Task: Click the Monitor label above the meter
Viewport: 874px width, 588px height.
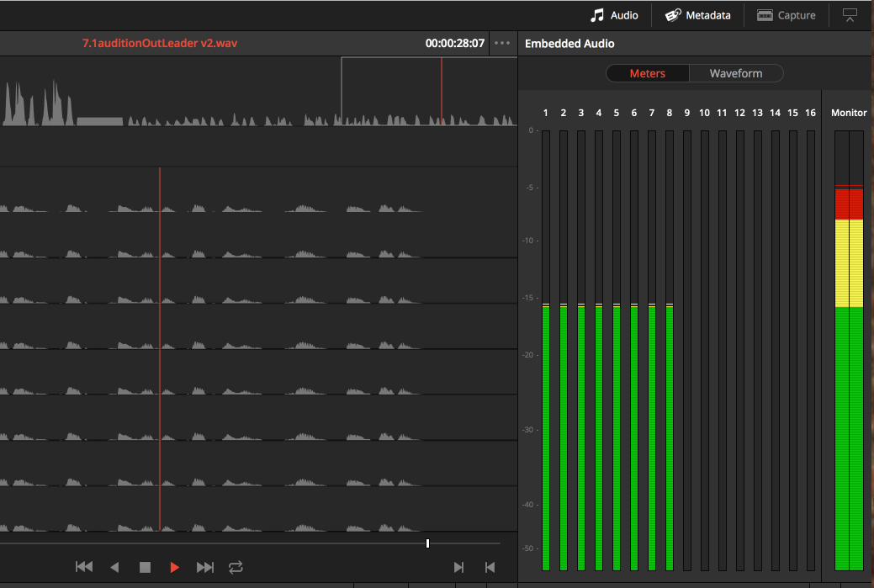Action: pyautogui.click(x=849, y=113)
